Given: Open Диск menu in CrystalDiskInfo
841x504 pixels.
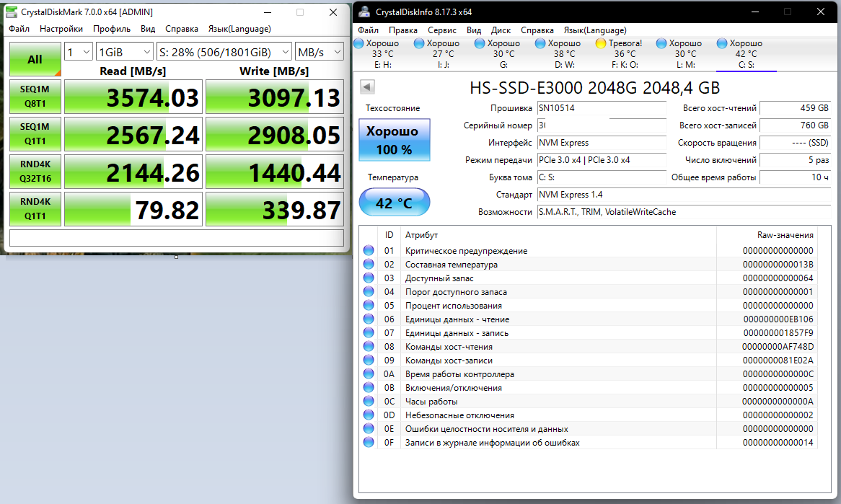Looking at the screenshot, I should (x=501, y=30).
